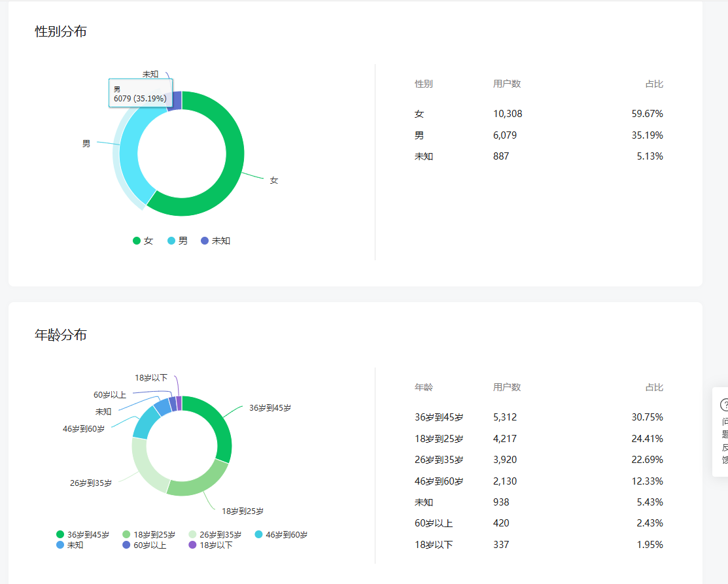Screen dimensions: 728x584
Task: Toggle the 男 legend item in gender chart
Action: (177, 241)
